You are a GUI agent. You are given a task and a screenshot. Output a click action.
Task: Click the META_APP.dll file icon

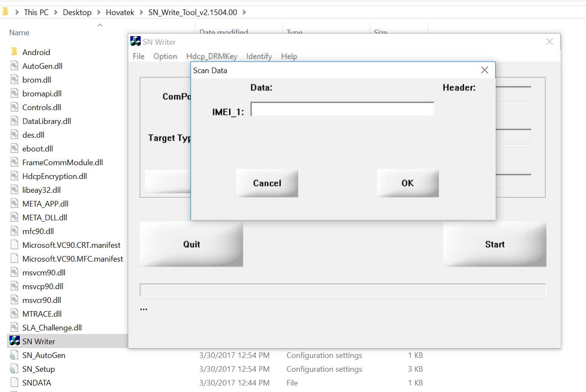click(x=14, y=204)
